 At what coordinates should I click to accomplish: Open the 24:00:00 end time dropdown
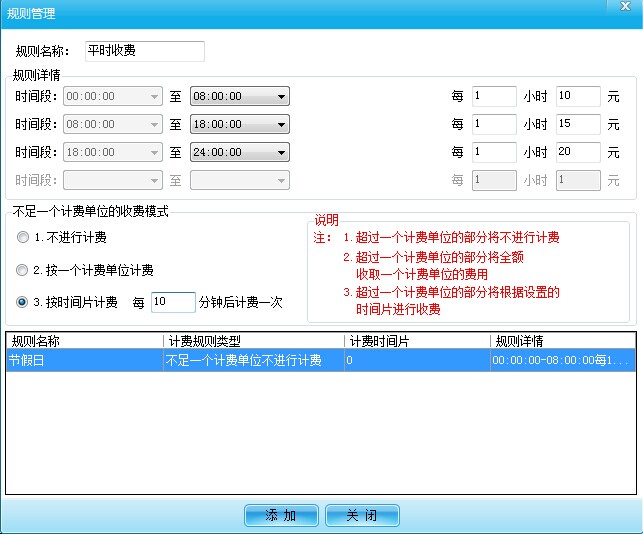coord(240,152)
